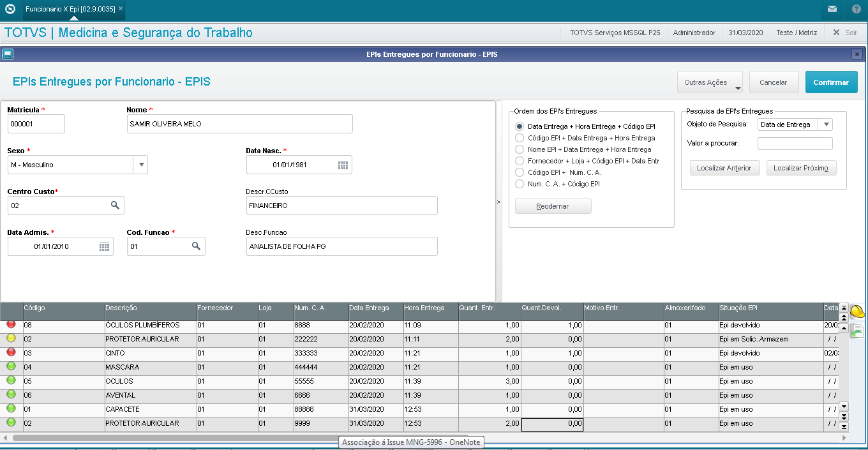Click Sair to exit the module
Image resolution: width=868 pixels, height=450 pixels.
845,33
